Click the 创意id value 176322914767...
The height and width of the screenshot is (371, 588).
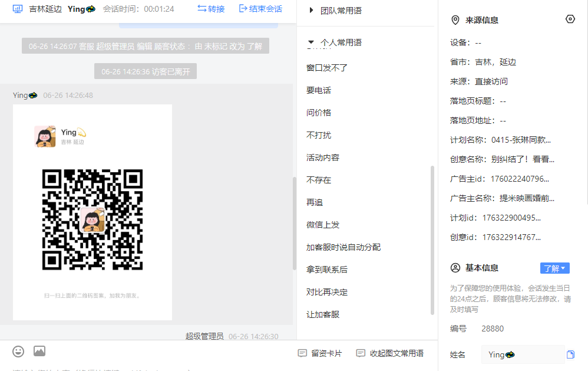coord(511,238)
